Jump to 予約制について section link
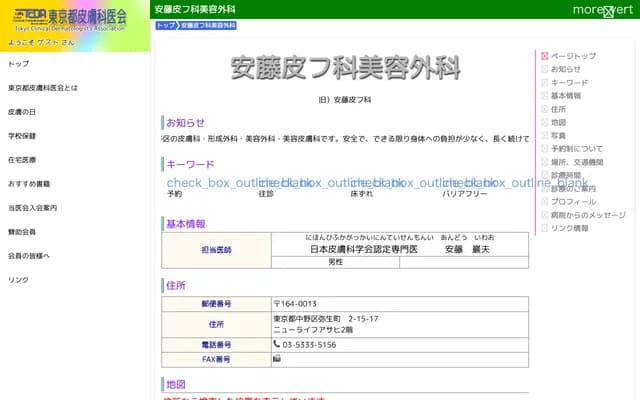This screenshot has height=400, width=640. 577,148
